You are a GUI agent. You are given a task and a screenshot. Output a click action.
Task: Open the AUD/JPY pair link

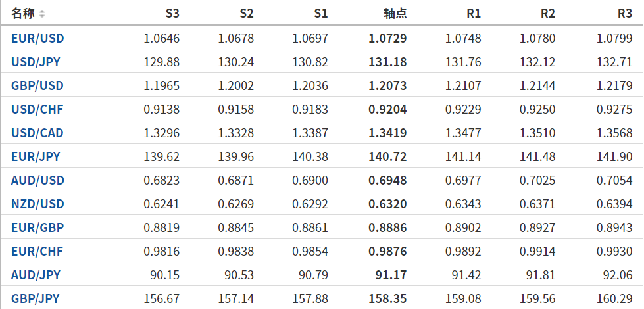point(36,275)
